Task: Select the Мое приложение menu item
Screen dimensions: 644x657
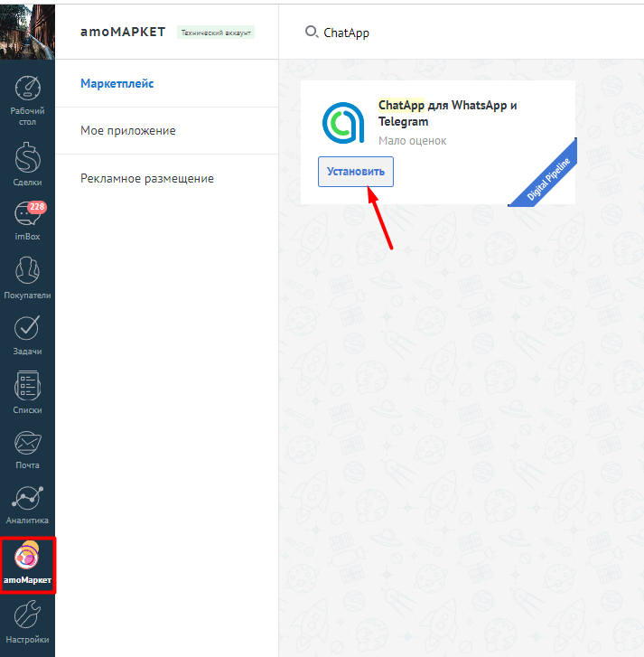Action: [127, 131]
